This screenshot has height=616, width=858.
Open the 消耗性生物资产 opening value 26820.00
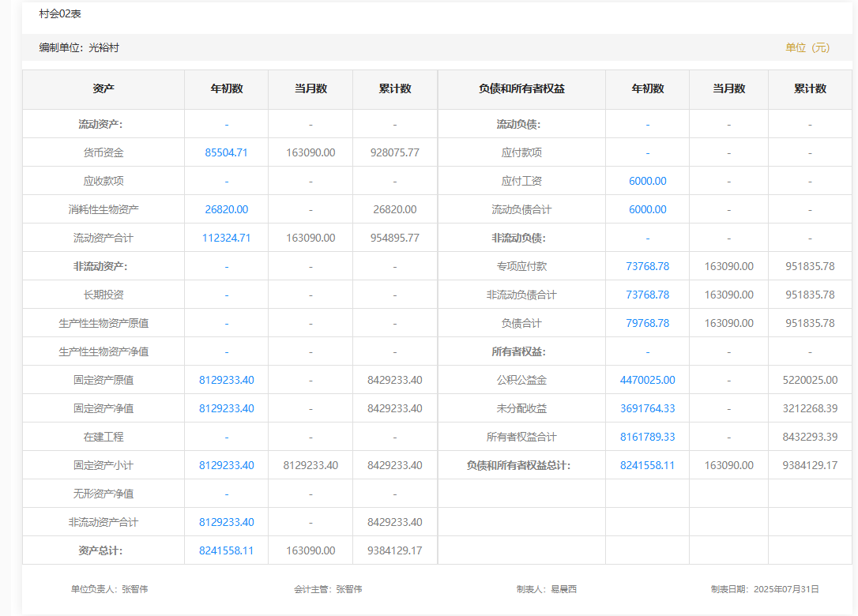[226, 209]
